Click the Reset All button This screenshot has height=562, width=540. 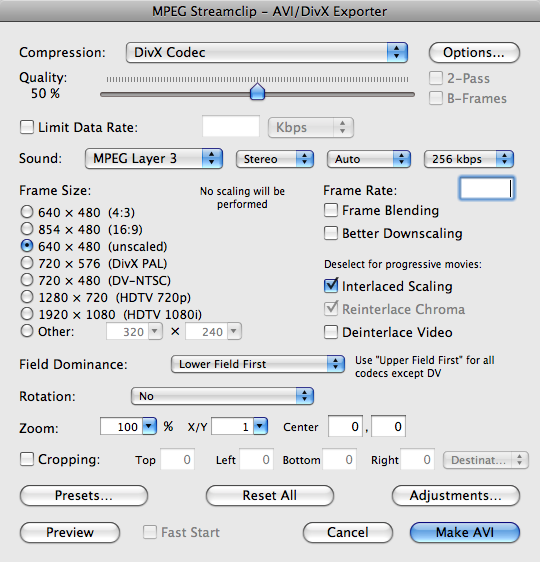click(x=270, y=496)
